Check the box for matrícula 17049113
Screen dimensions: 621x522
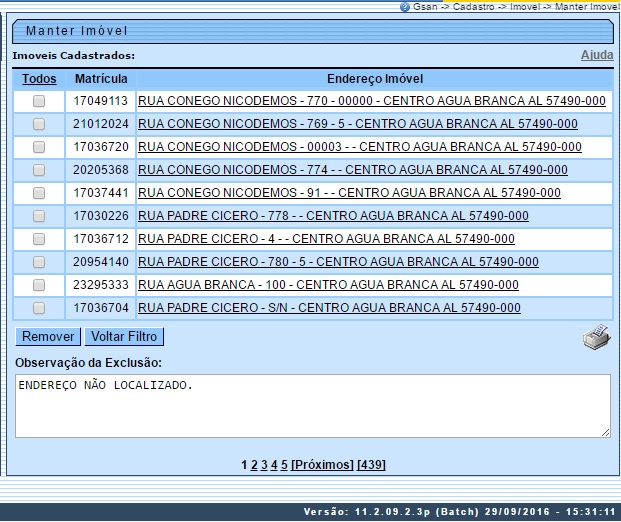click(x=39, y=101)
